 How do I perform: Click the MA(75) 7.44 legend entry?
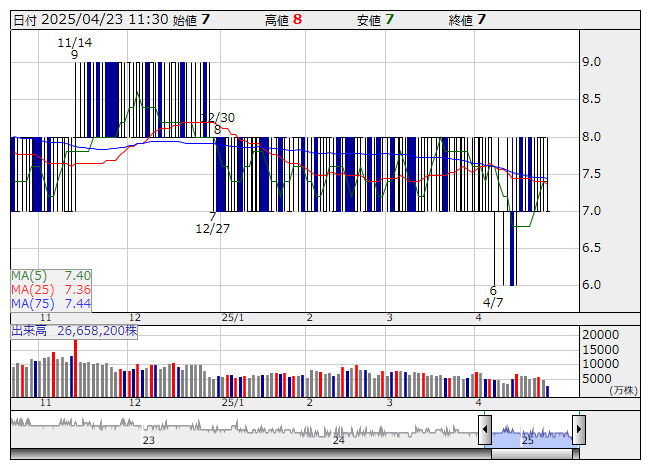[51, 304]
